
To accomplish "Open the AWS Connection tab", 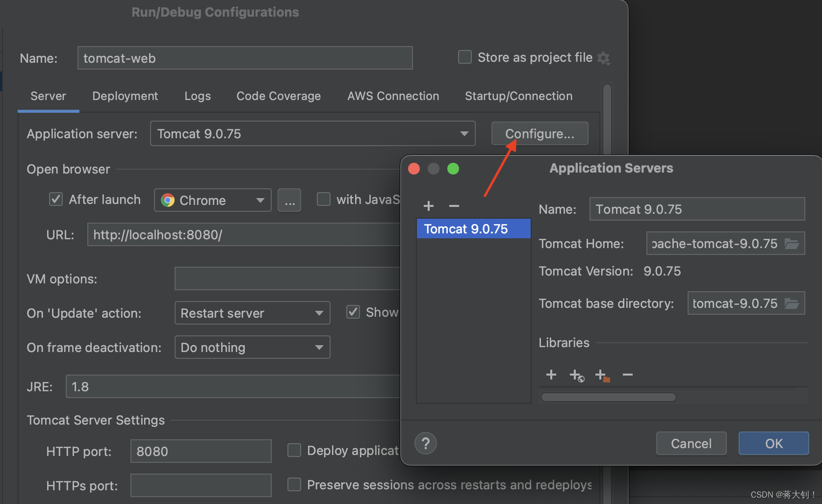I will [393, 96].
